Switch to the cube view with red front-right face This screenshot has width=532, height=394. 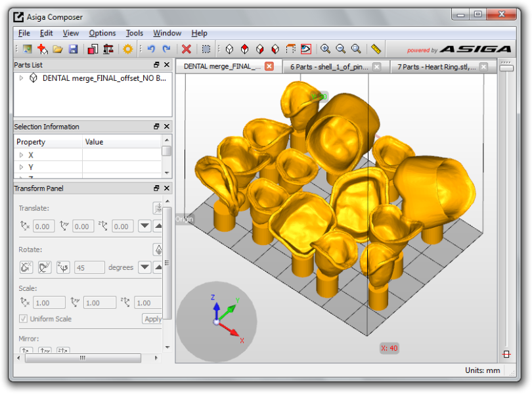(x=260, y=49)
